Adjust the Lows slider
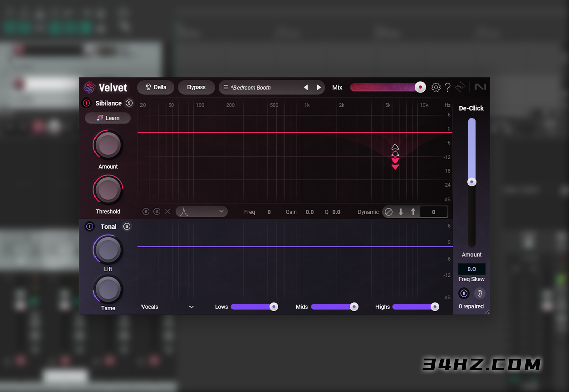Viewport: 569px width, 392px height. pyautogui.click(x=254, y=307)
